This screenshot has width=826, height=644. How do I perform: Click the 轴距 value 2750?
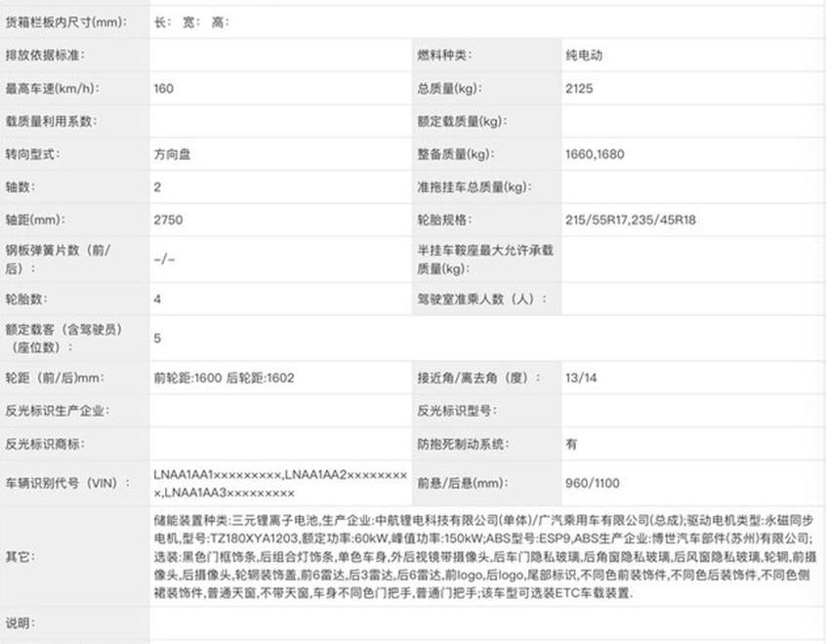[x=168, y=221]
